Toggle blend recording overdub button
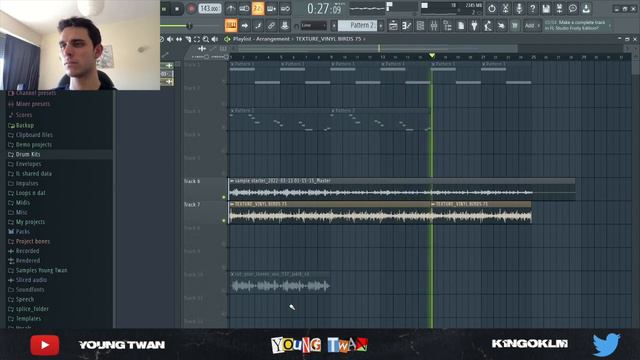 271,9
